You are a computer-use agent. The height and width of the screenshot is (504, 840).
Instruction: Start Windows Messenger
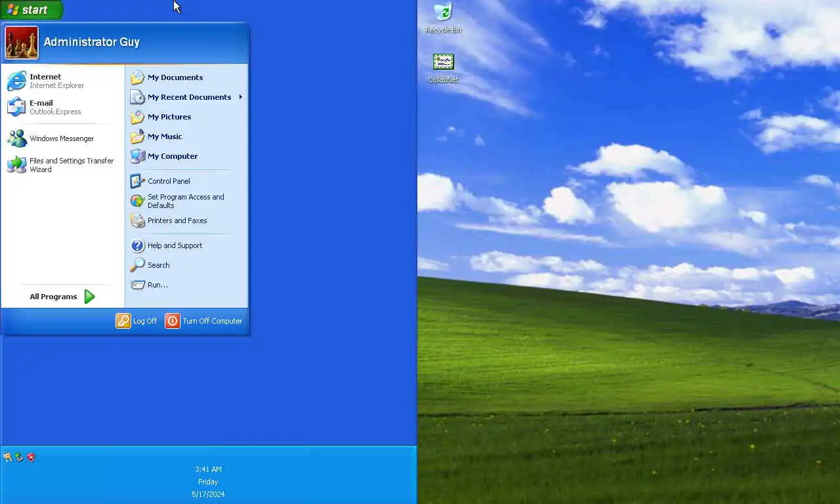[x=63, y=138]
